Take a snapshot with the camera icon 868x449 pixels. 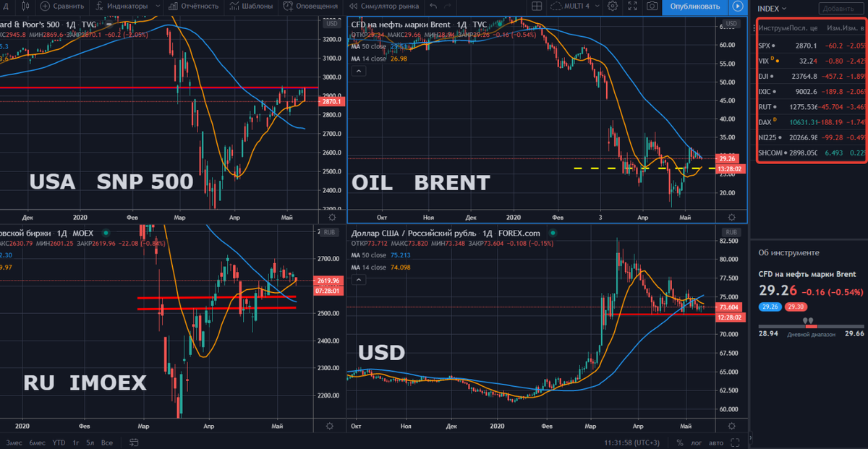(x=652, y=7)
